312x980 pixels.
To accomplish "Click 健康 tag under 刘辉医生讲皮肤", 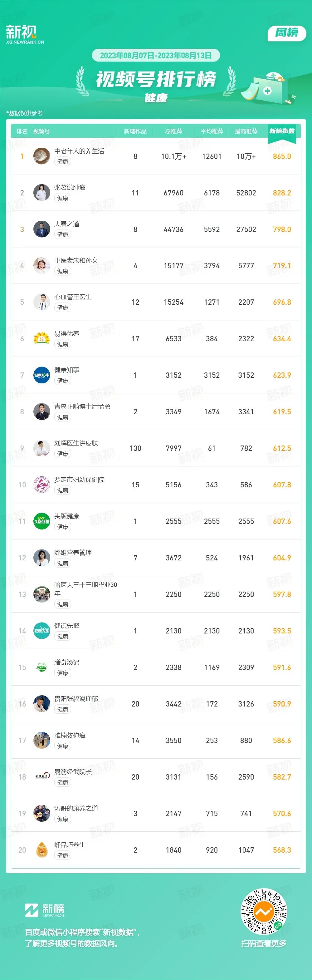I will (63, 454).
